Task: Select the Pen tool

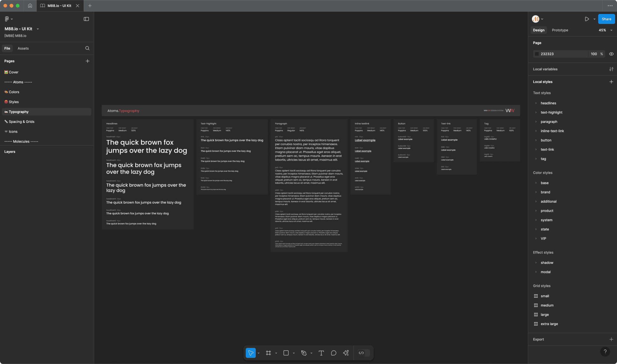Action: click(304, 353)
